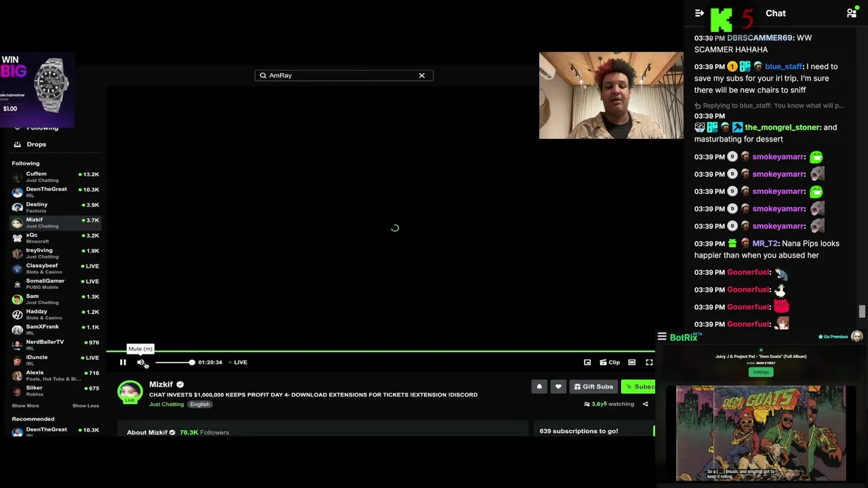This screenshot has height=488, width=868.
Task: Open Drops in the sidebar
Action: 37,144
